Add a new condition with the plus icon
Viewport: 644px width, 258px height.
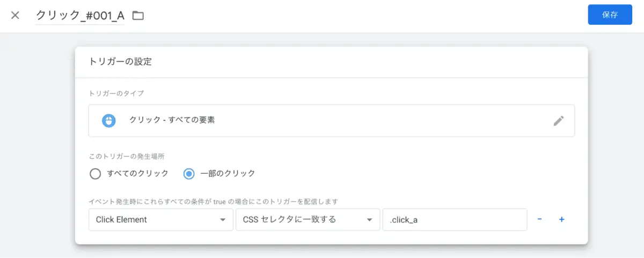[x=561, y=219]
